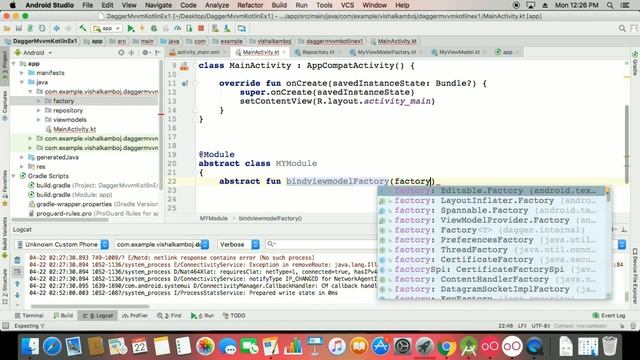Toggle soft-wrap icon in Logcat sidebar
Viewport: 640px width, 360px height.
point(17,271)
